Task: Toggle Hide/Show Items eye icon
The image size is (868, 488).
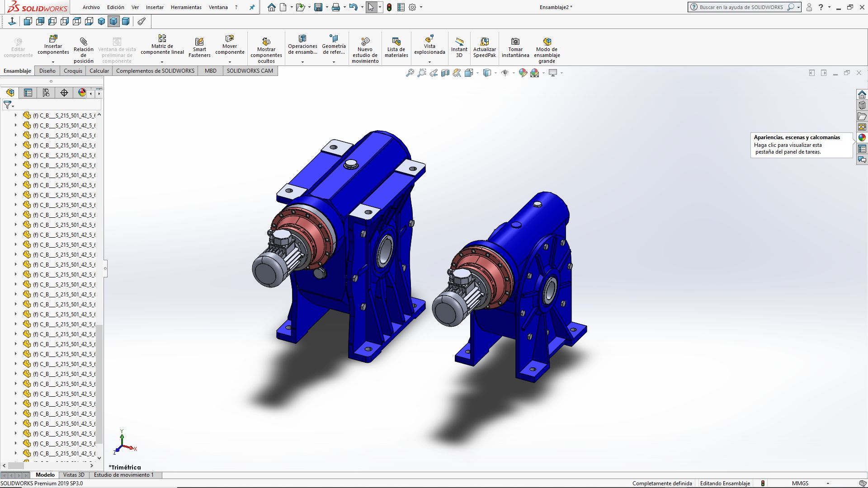Action: click(x=505, y=73)
